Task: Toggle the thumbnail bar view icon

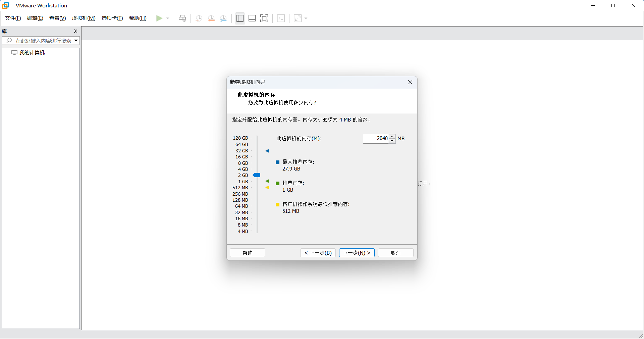Action: coord(252,18)
